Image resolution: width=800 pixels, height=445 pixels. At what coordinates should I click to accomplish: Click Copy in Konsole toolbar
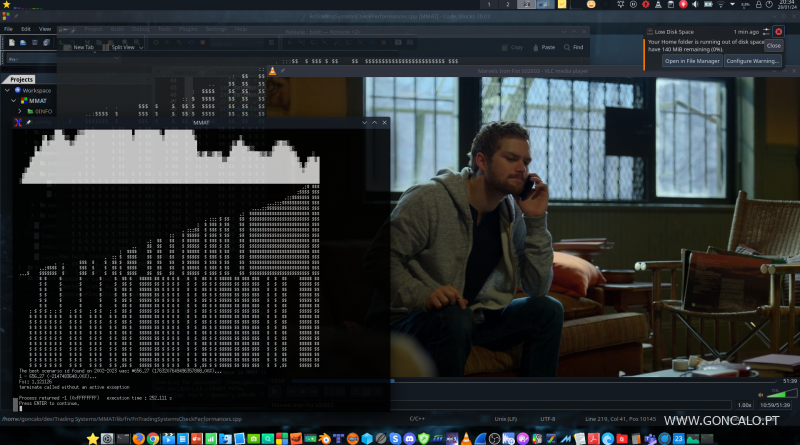coord(513,47)
